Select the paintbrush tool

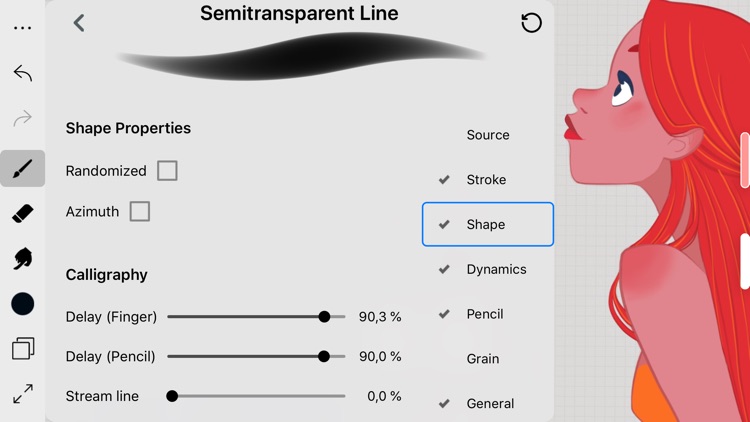point(22,168)
